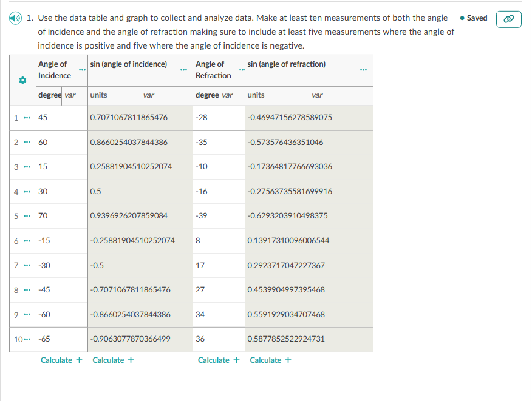Image resolution: width=532 pixels, height=401 pixels.
Task: Click Calculate under the Angle of Incidence column
Action: pyautogui.click(x=61, y=360)
